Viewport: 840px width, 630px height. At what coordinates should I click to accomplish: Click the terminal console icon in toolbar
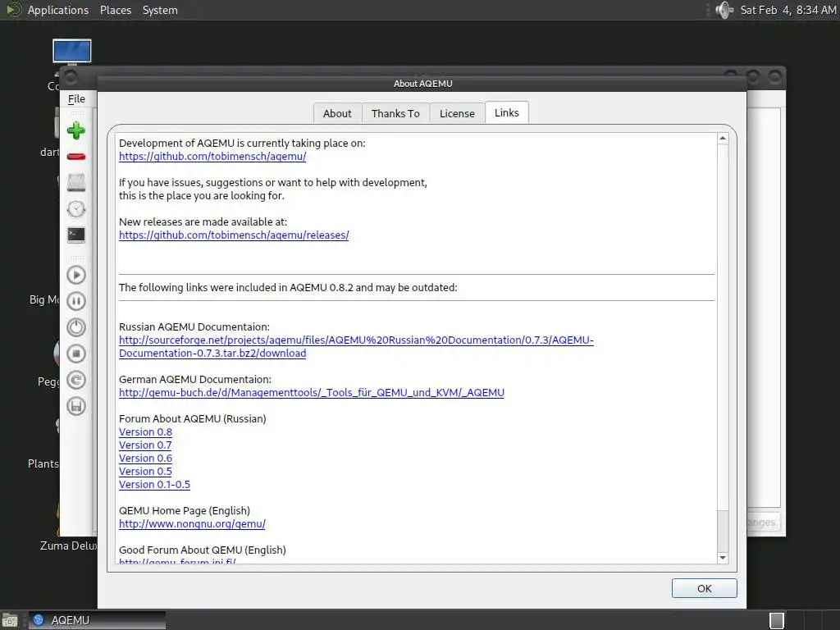pos(76,235)
